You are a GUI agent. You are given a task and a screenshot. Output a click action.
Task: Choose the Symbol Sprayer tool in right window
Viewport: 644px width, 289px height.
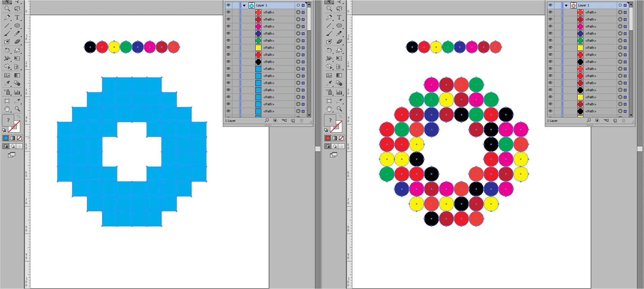point(329,92)
